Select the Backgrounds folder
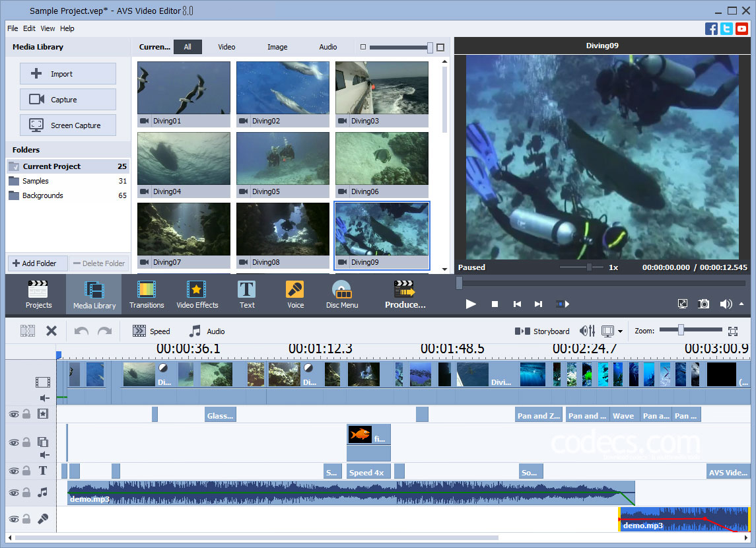This screenshot has width=756, height=548. coord(68,195)
